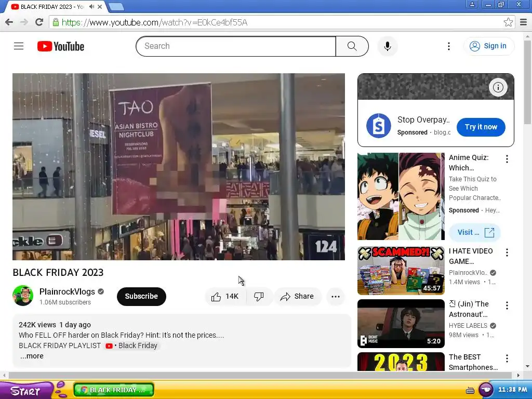
Task: Go back with browser back arrow
Action: tap(9, 22)
